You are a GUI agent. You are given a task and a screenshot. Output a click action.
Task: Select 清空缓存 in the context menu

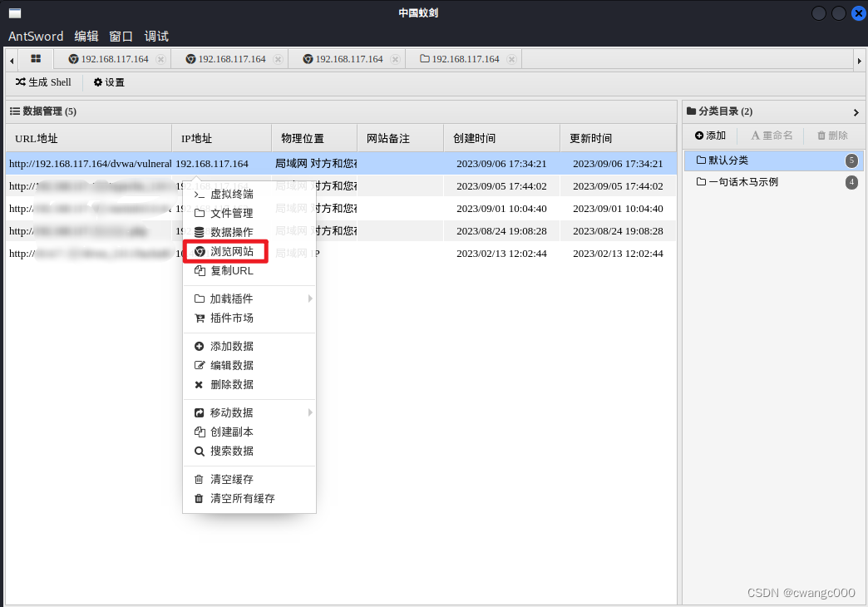pos(249,479)
